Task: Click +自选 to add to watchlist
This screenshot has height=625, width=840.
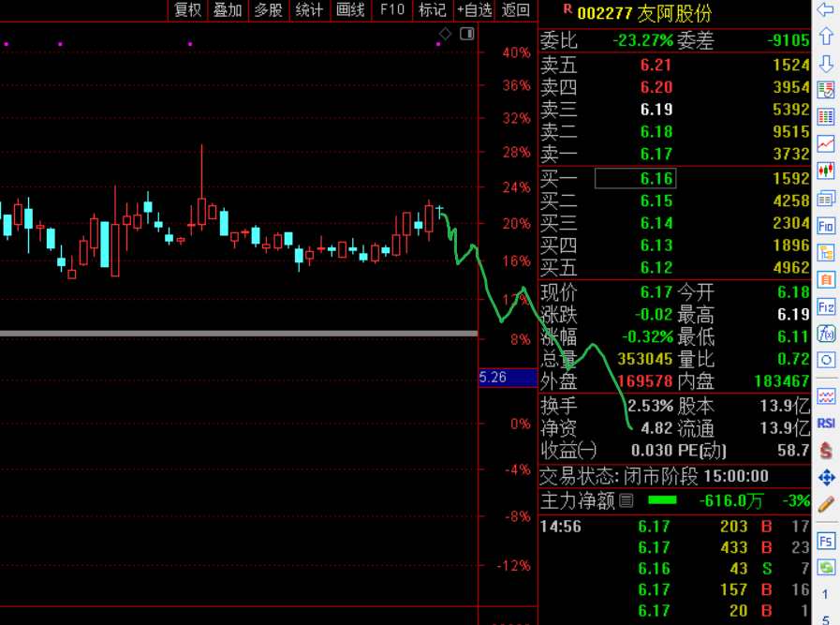Action: [x=475, y=9]
